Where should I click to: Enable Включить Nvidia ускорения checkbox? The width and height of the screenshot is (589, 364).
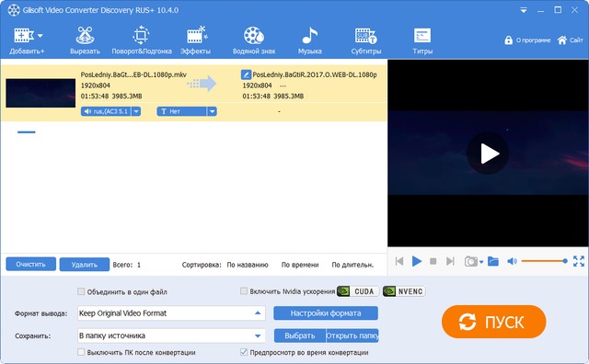244,290
